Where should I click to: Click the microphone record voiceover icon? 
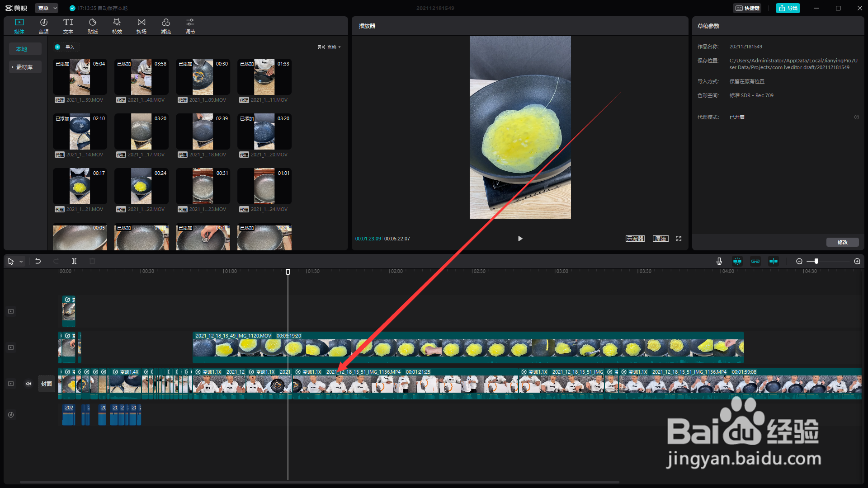pyautogui.click(x=719, y=261)
